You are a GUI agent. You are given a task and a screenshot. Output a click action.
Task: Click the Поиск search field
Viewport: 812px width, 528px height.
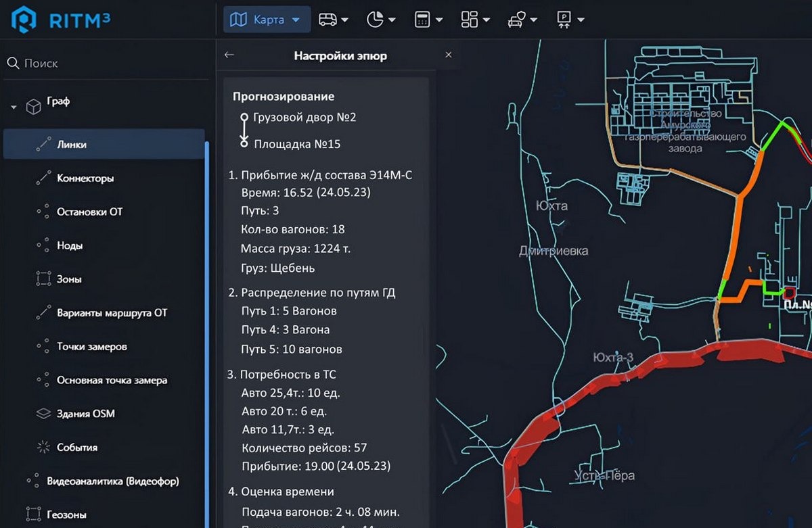click(x=101, y=64)
